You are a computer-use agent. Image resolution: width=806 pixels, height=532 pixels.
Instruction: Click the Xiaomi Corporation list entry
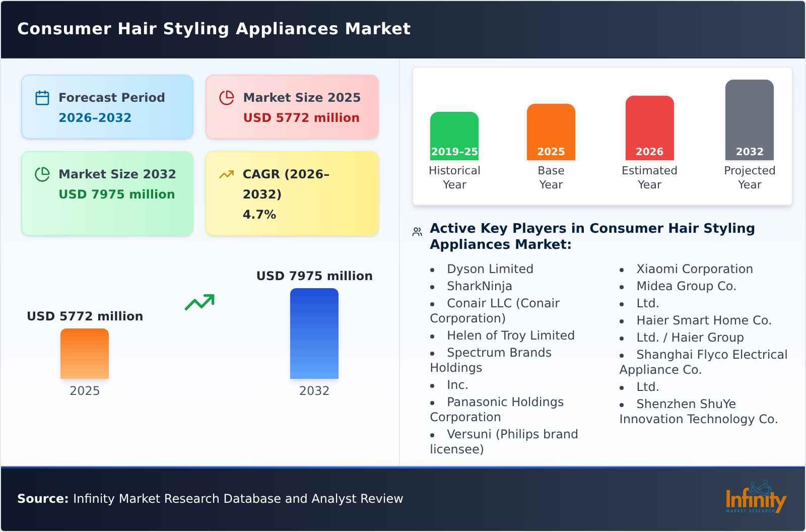[x=695, y=269]
